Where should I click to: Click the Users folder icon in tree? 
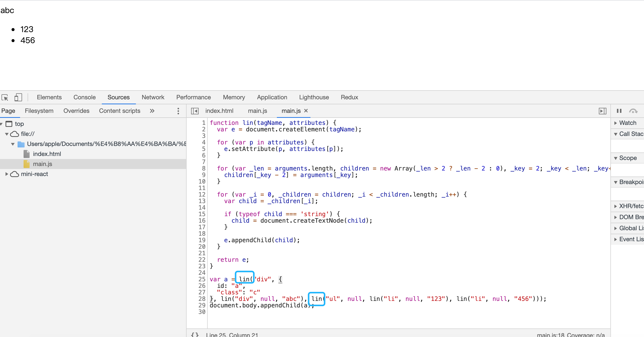(x=21, y=144)
